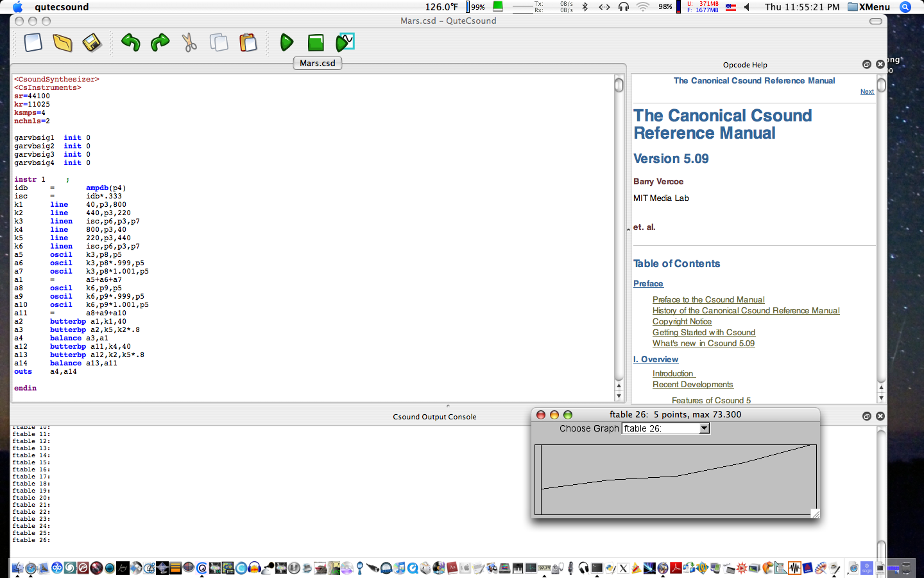
Task: Open the I. Overview link
Action: (656, 360)
